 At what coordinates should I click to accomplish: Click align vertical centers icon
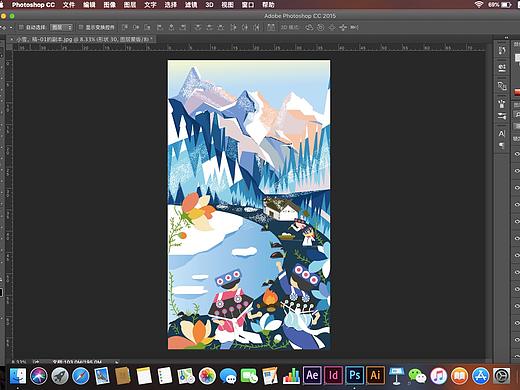coord(136,27)
